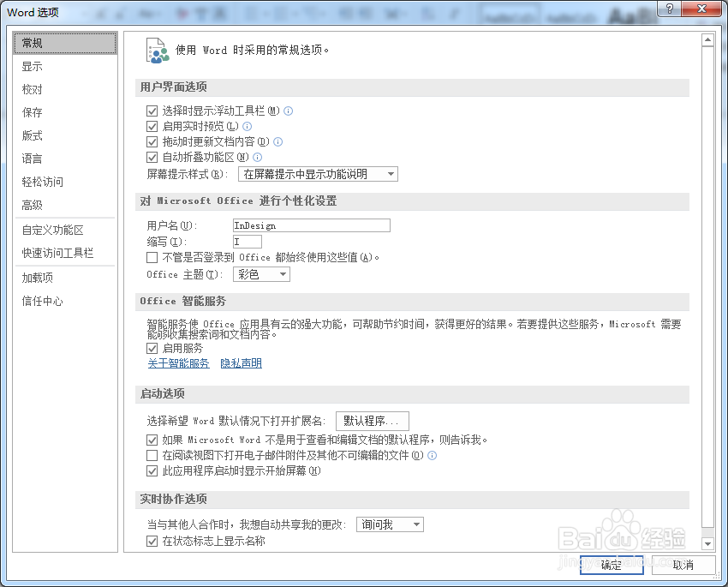Click info icon beside 在阅读视图下打开电子邮件附件

click(433, 456)
